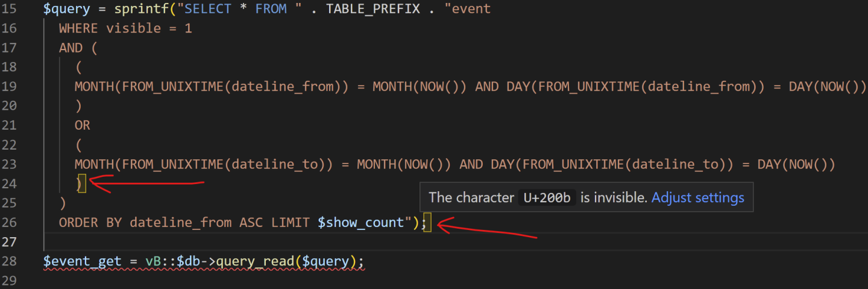868x289 pixels.
Task: Click the highlighted invisible character on line 24
Action: [83, 183]
